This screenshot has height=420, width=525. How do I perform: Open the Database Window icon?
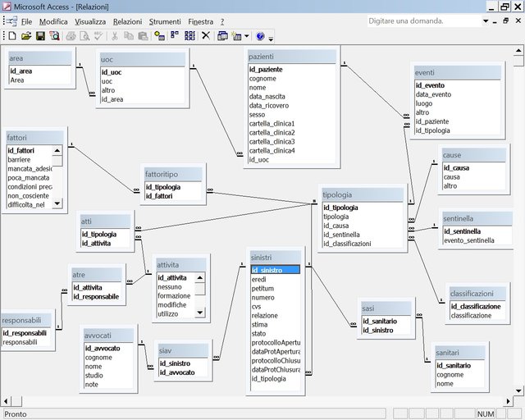click(222, 36)
